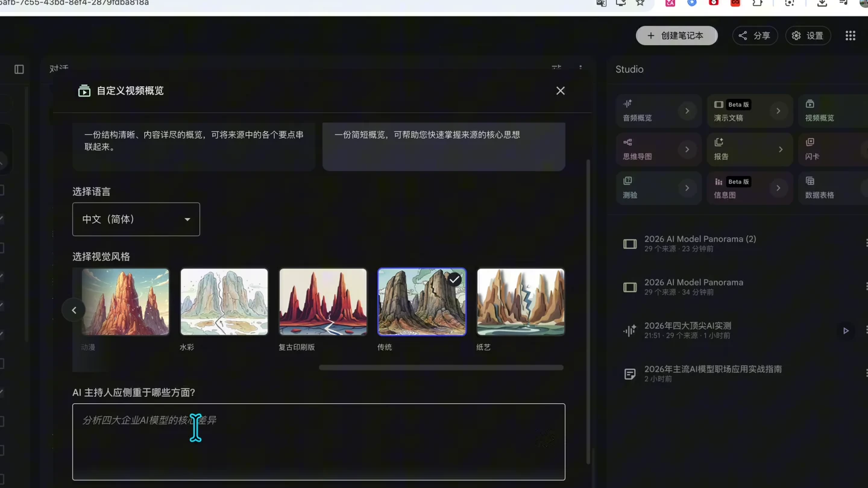The image size is (868, 488).
Task: Expand the 报告 chevron arrow
Action: (781, 149)
